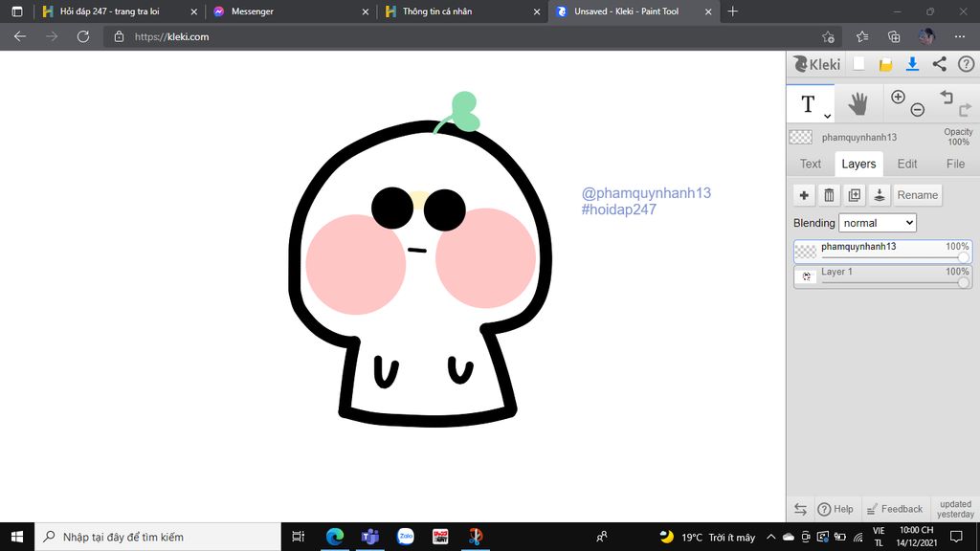Open the tab actions menu icon
The width and height of the screenshot is (980, 551).
point(17,11)
